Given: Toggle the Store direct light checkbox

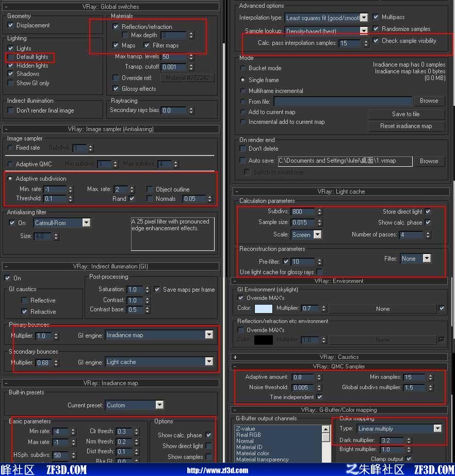Looking at the screenshot, I should [428, 211].
